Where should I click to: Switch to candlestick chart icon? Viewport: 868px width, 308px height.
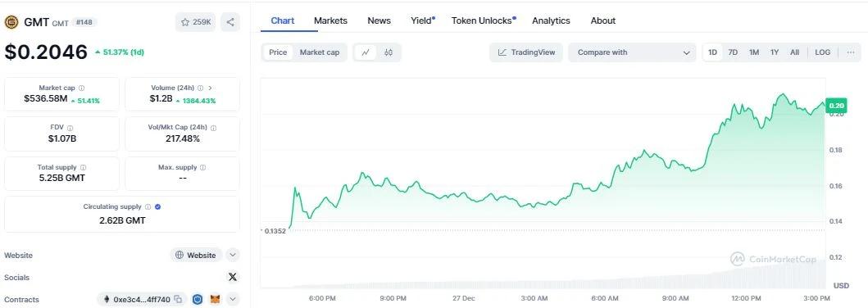pos(388,52)
